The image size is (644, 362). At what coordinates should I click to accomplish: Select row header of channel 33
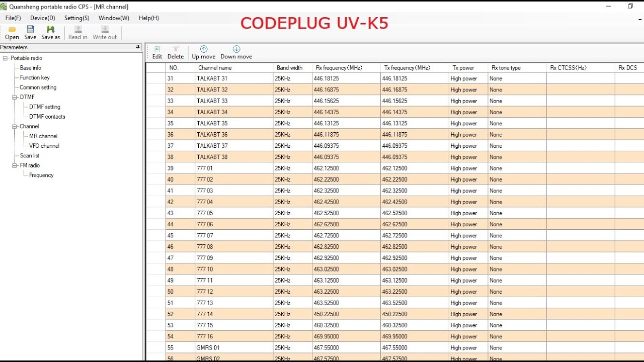156,101
